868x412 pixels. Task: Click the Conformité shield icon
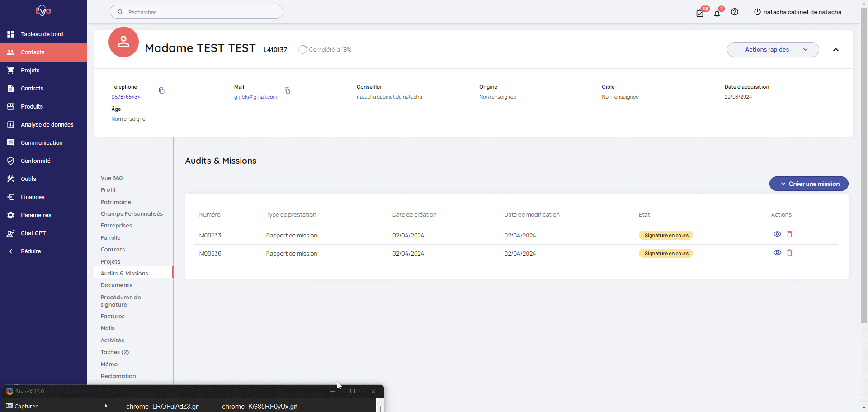click(x=11, y=161)
